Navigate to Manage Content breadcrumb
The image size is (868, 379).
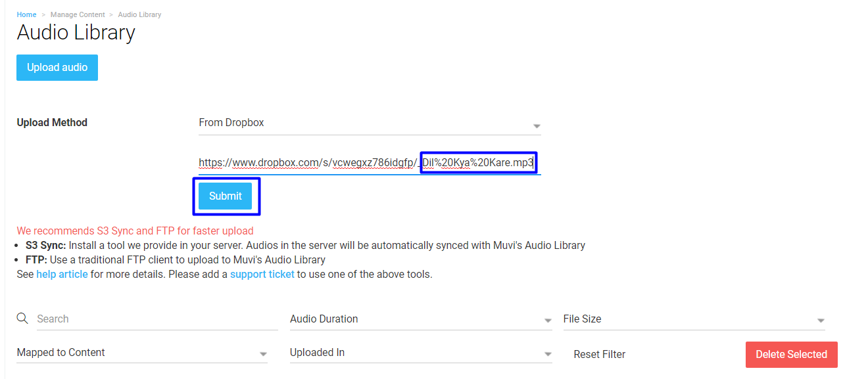pyautogui.click(x=78, y=14)
